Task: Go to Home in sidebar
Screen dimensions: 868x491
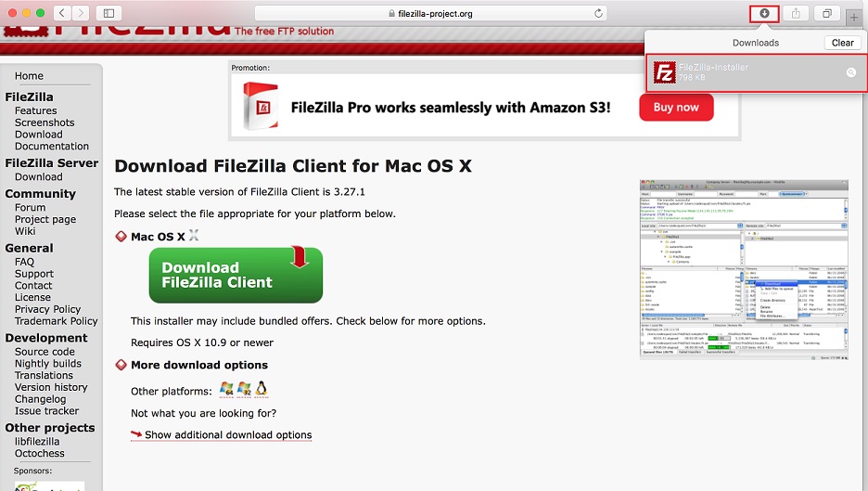Action: point(29,76)
